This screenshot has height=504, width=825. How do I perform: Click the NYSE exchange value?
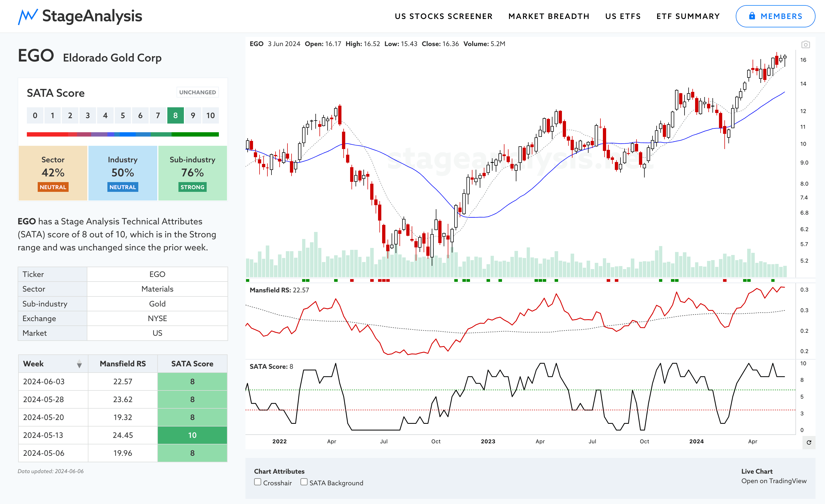[157, 318]
